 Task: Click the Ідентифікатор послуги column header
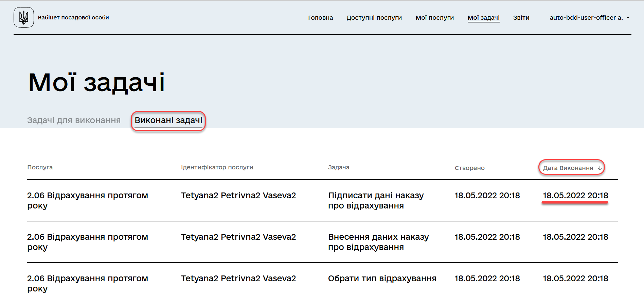[x=217, y=167]
